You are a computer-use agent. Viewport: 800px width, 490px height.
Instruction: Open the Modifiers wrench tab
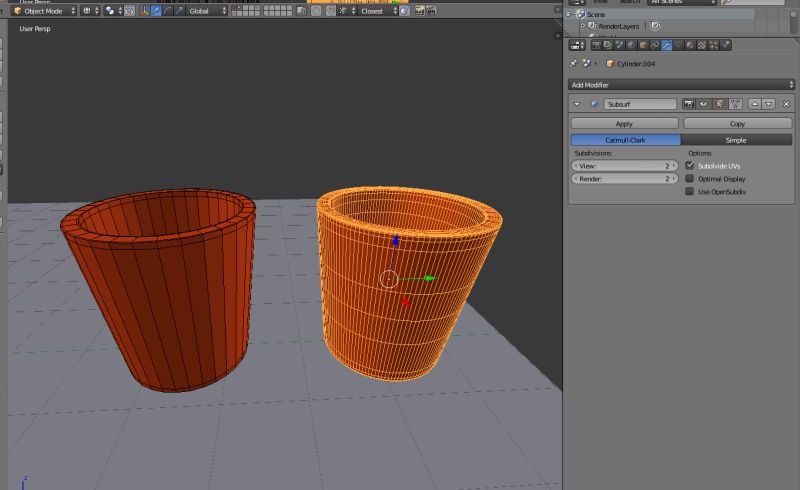pos(666,45)
